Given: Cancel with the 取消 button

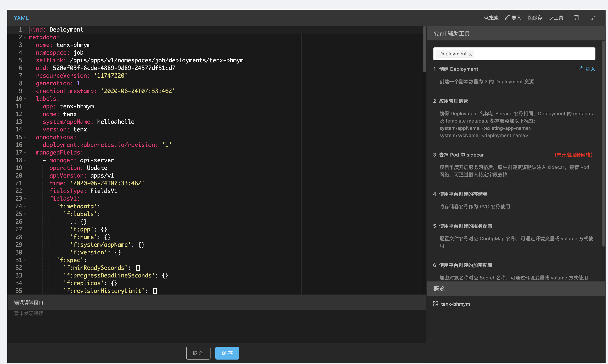Looking at the screenshot, I should (x=198, y=353).
